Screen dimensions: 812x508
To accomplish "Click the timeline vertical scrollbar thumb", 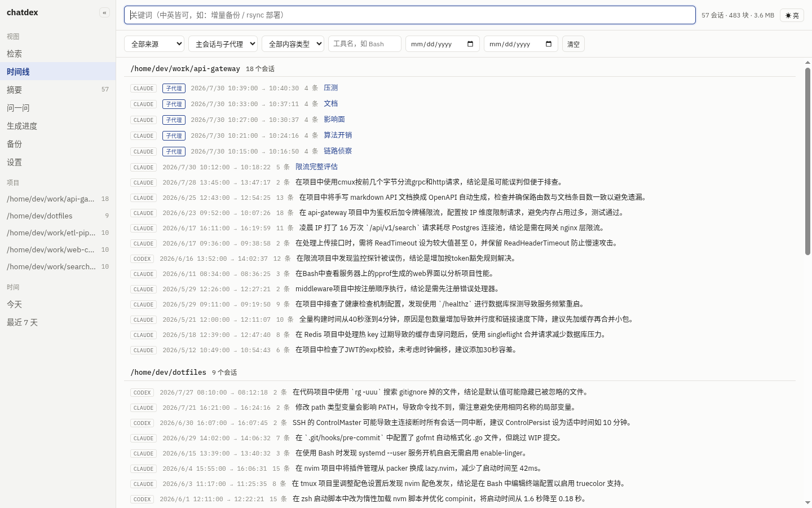I will point(807,161).
